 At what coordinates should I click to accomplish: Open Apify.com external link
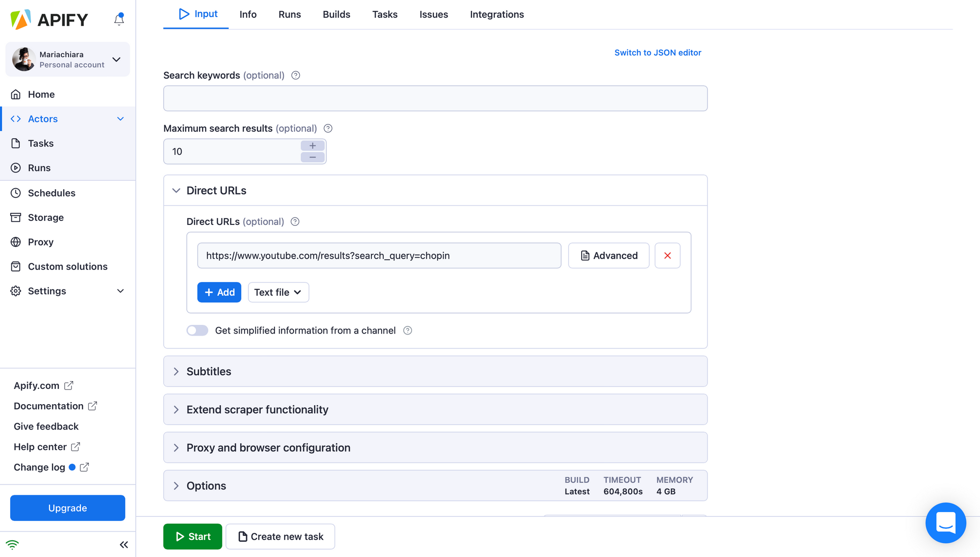coord(44,386)
